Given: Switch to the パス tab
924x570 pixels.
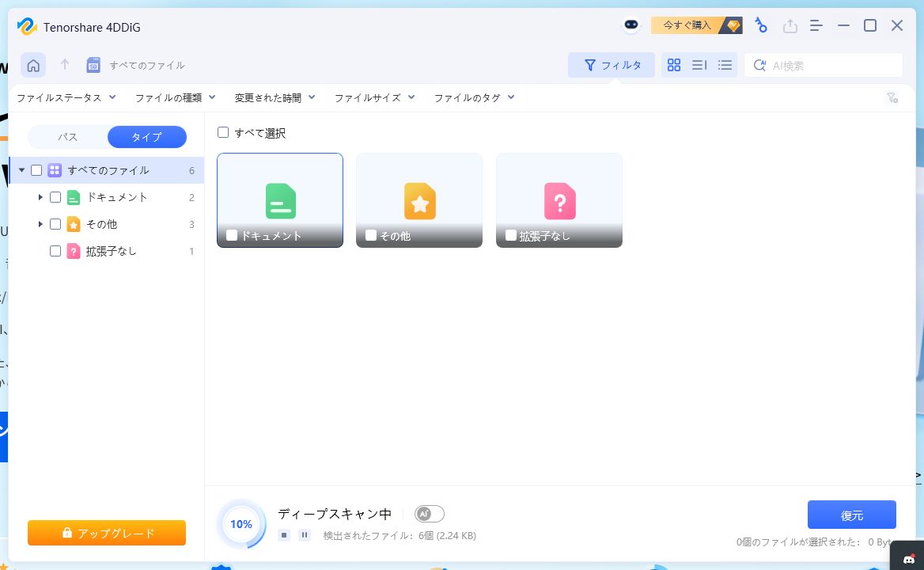Looking at the screenshot, I should pos(68,137).
